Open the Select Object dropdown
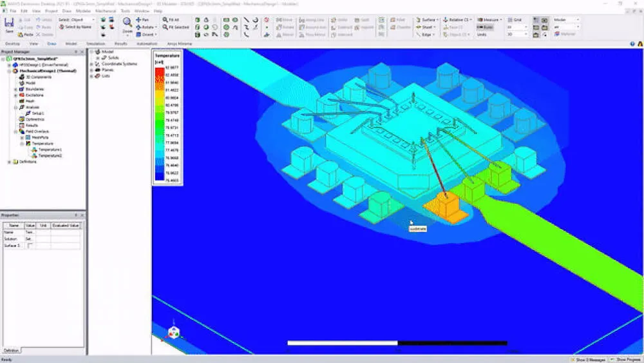The height and width of the screenshot is (363, 644). pyautogui.click(x=77, y=20)
